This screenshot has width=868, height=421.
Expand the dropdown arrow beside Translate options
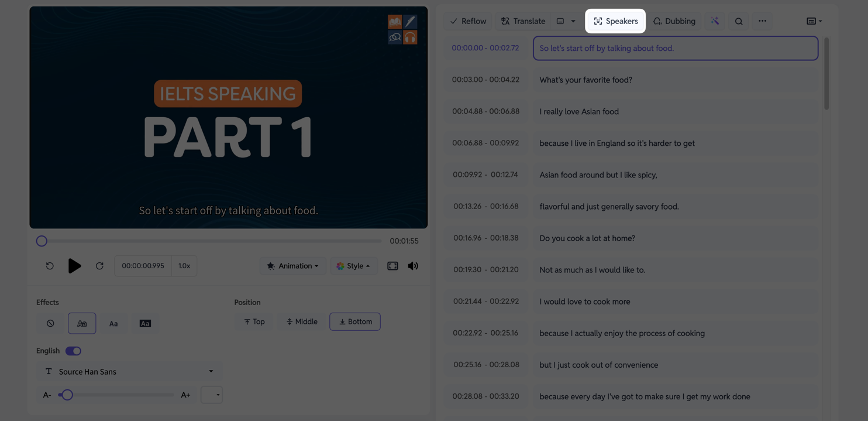coord(573,21)
